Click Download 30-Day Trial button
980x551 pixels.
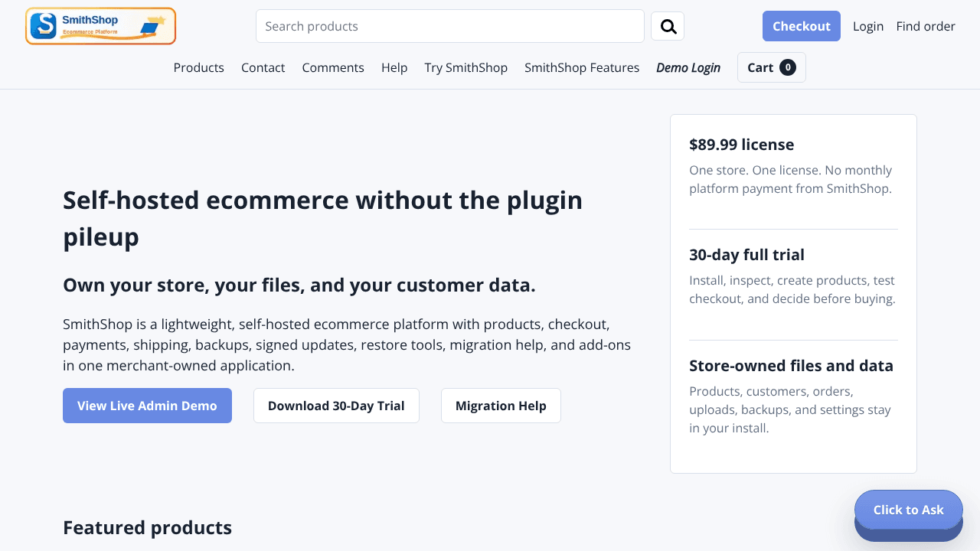coord(336,406)
